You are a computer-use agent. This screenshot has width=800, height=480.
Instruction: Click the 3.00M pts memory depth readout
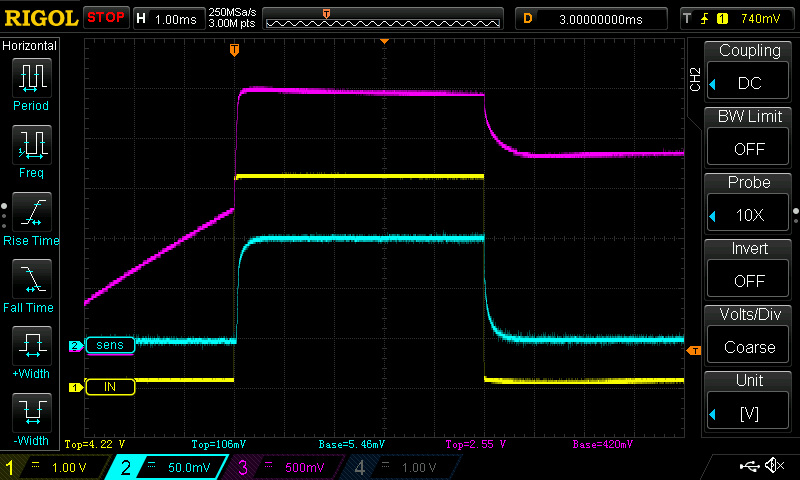[232, 23]
